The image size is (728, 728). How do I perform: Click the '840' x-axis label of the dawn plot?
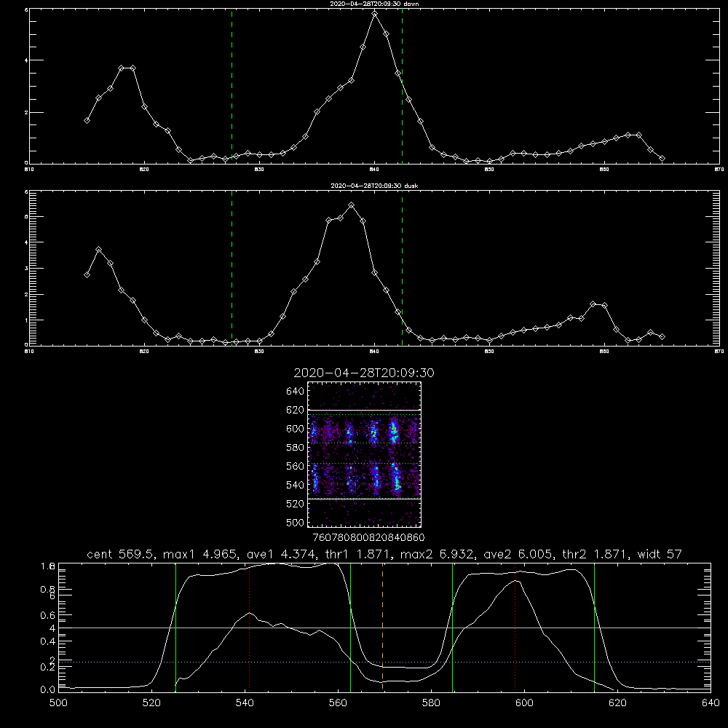(374, 170)
